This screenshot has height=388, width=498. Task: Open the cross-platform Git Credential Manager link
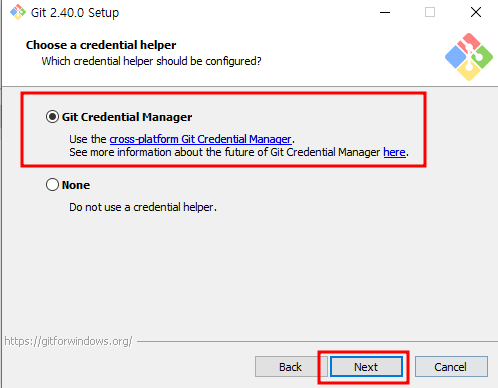click(200, 139)
